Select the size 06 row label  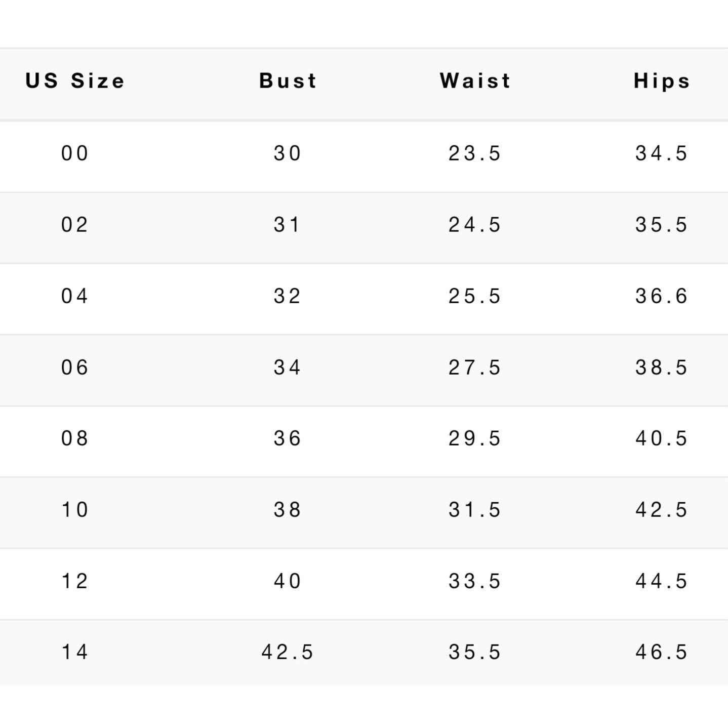75,368
